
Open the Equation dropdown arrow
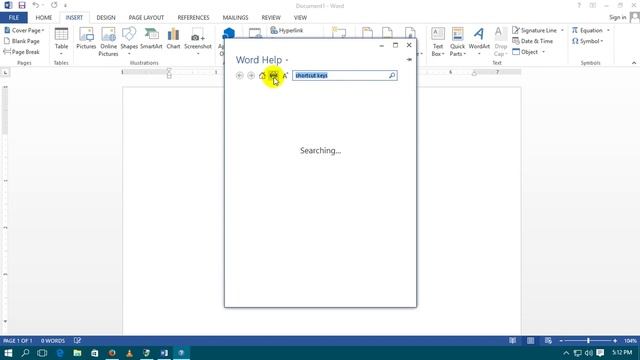click(x=608, y=30)
